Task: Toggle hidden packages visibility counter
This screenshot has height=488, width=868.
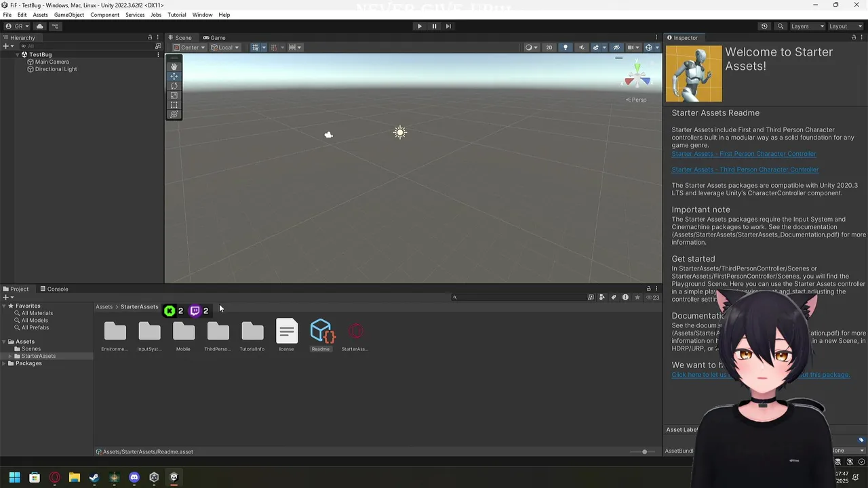Action: 652,297
